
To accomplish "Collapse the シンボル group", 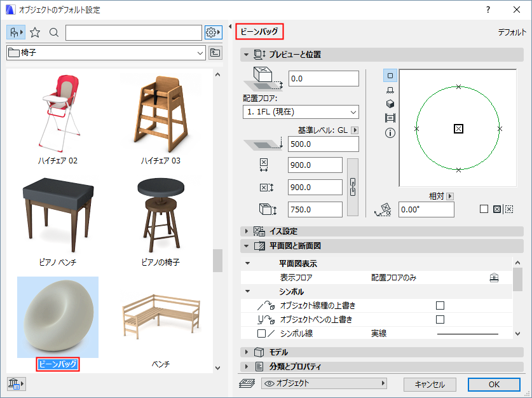I will (248, 291).
